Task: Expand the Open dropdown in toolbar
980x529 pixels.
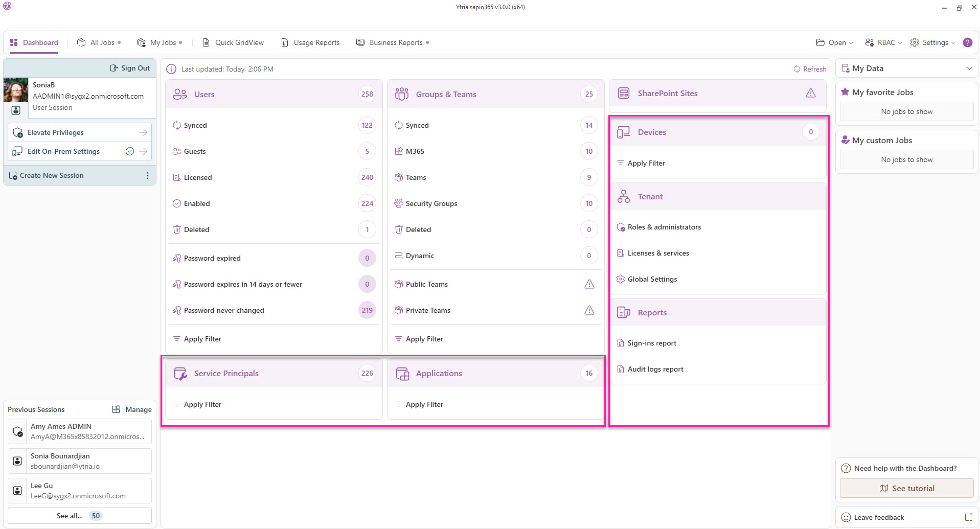Action: [834, 42]
